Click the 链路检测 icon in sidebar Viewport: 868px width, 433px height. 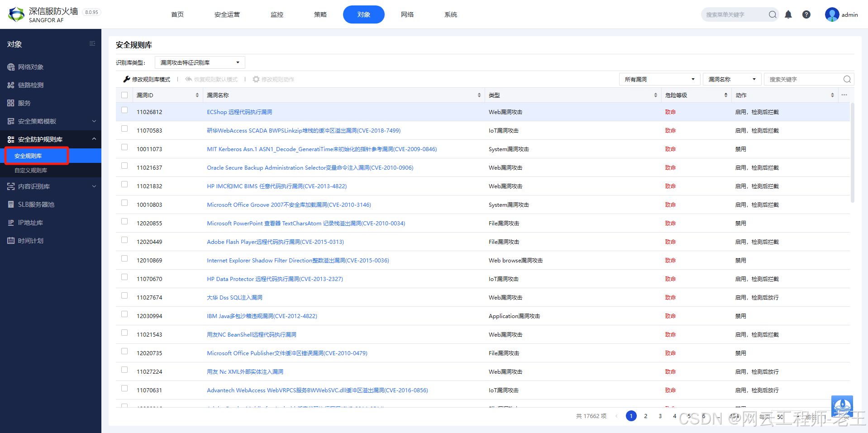coord(11,85)
